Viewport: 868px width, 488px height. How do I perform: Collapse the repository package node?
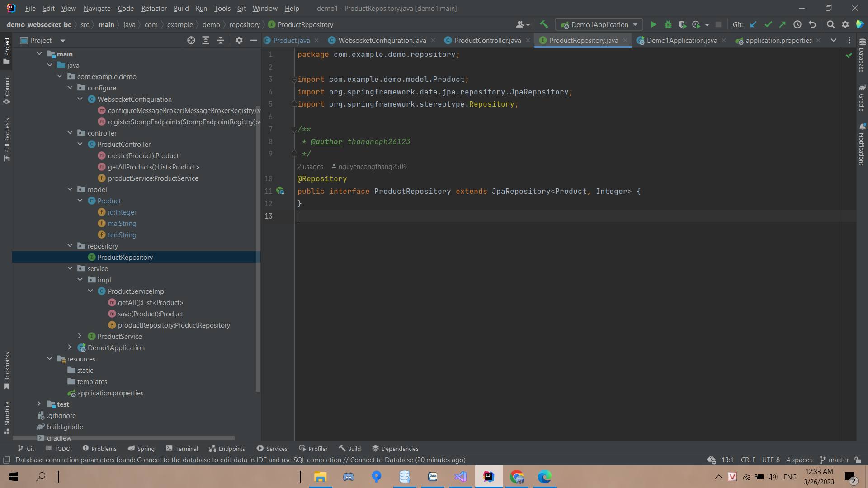coord(70,246)
